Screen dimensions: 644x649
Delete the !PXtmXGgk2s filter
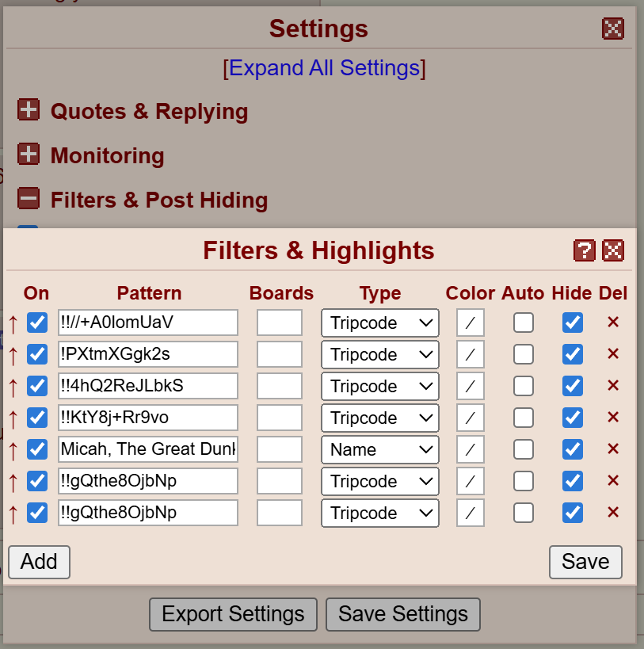pos(613,353)
